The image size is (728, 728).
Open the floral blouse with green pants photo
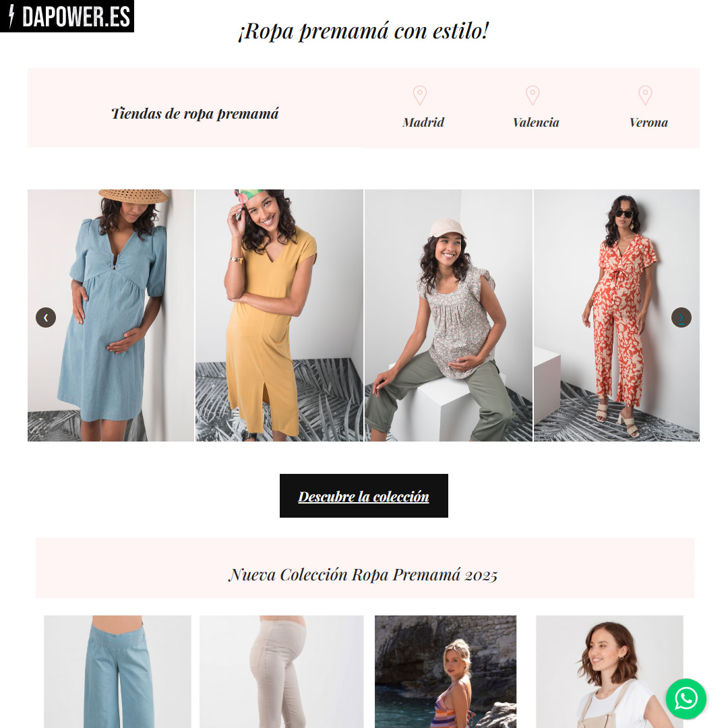(x=448, y=315)
